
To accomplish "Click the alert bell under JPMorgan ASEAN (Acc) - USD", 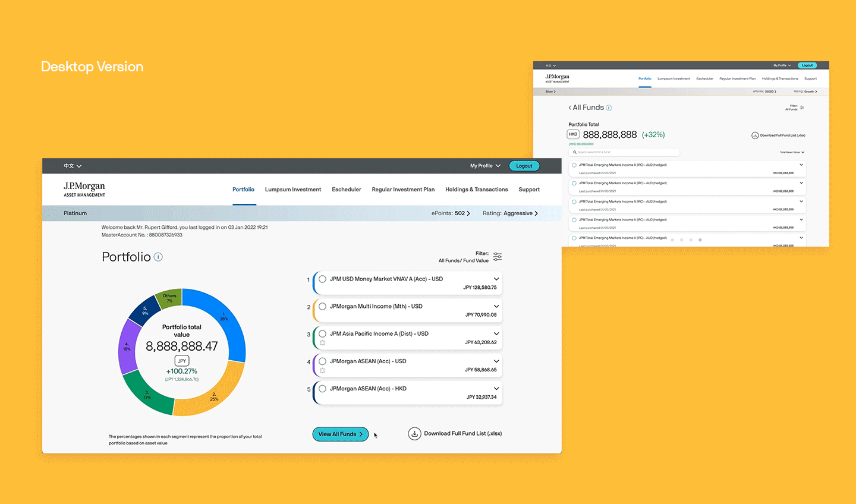I will point(322,370).
